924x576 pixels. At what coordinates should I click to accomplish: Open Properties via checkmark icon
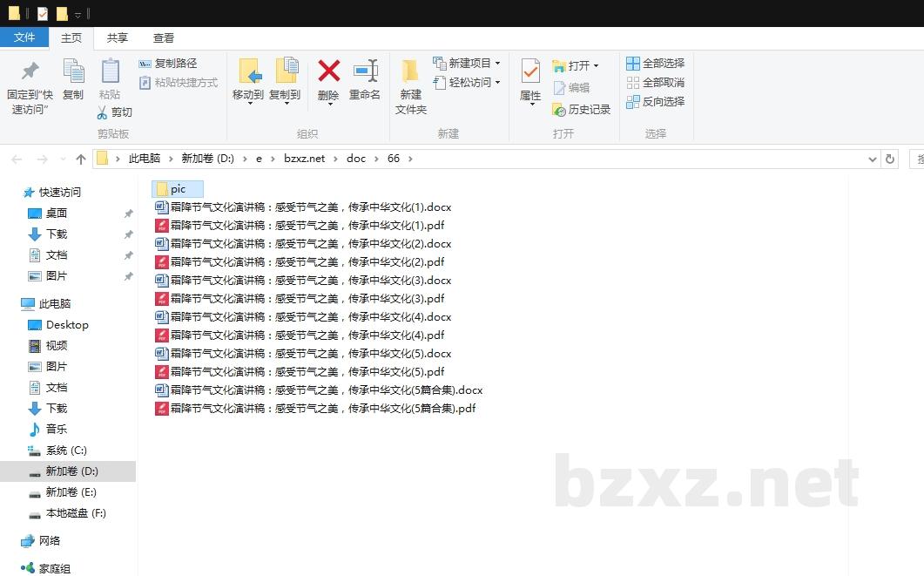tap(530, 71)
